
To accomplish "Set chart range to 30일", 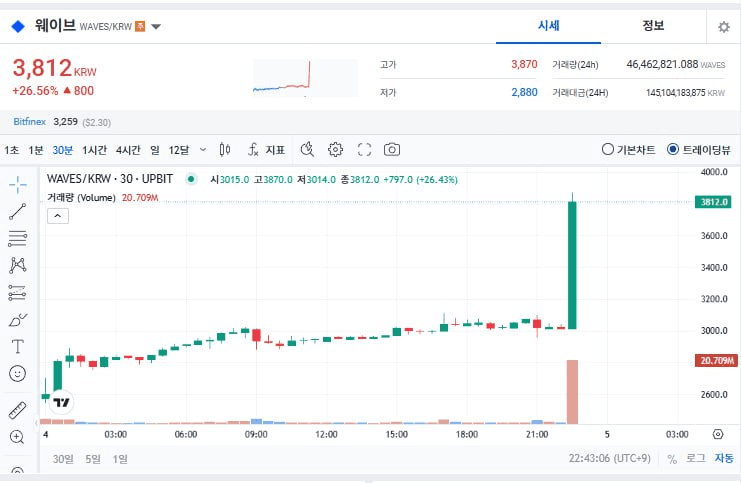I will 63,459.
